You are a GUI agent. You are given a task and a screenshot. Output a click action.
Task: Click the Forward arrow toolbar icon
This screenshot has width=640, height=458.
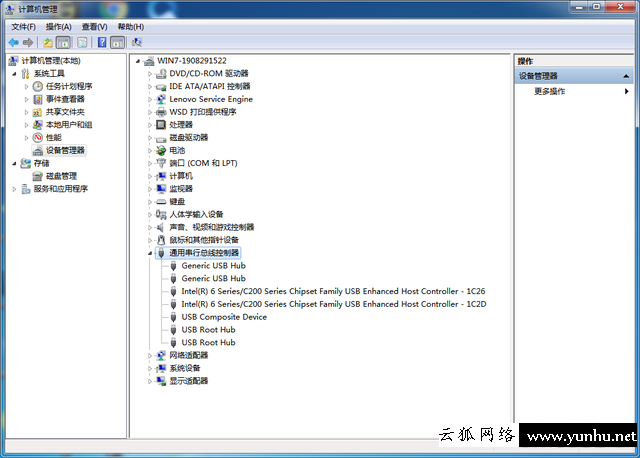click(28, 42)
